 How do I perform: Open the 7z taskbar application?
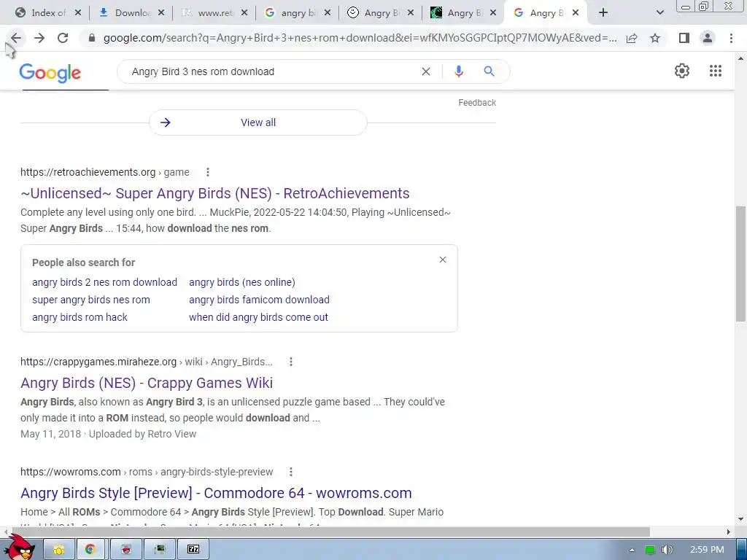point(193,549)
